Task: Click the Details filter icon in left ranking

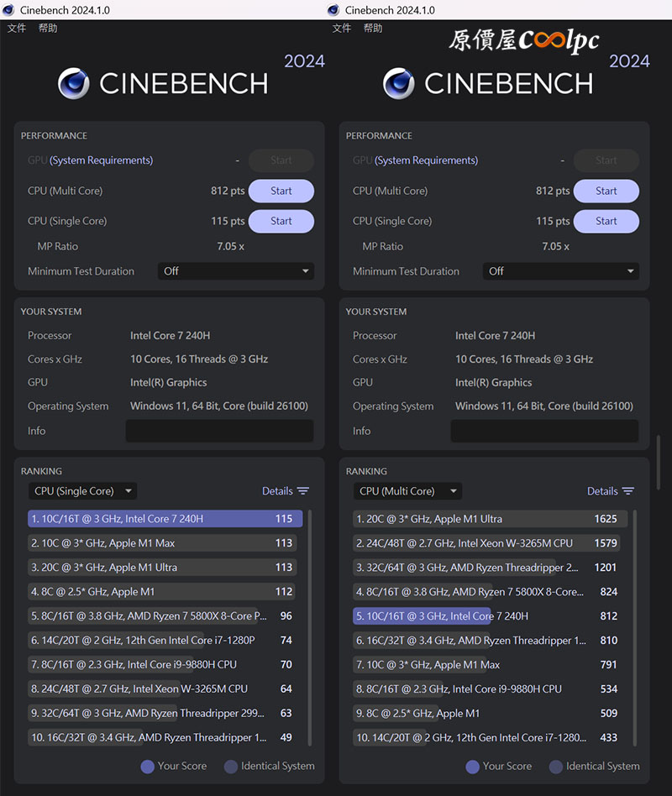Action: click(x=303, y=491)
